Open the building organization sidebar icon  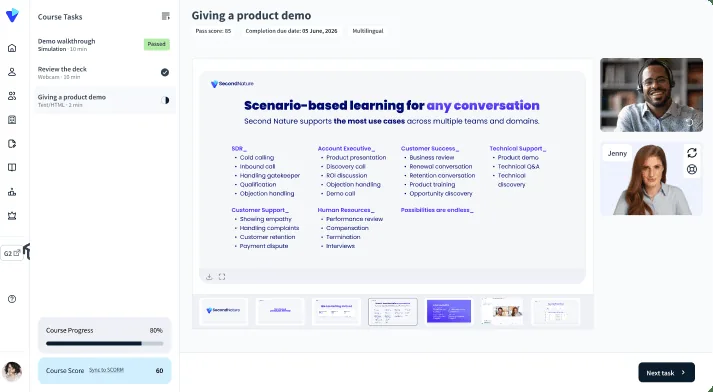point(12,120)
